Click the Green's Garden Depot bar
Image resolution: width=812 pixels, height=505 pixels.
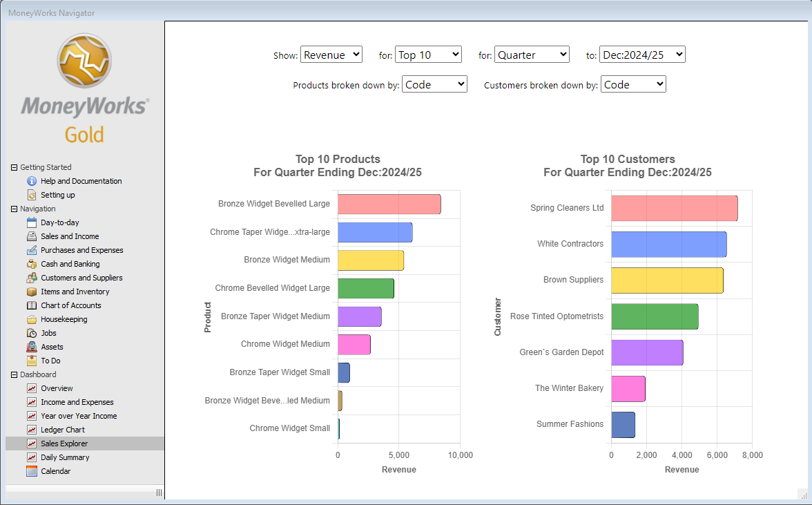[x=648, y=352]
